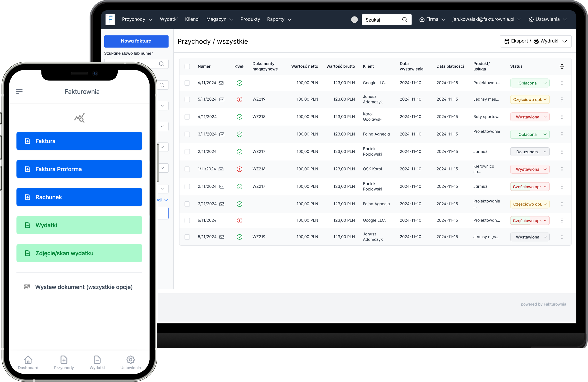Select Produkty in the top navigation
Viewport: 588px width, 382px height.
point(250,19)
